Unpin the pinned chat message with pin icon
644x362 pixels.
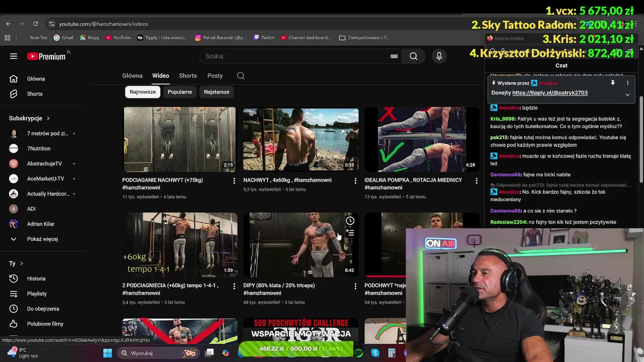(612, 83)
